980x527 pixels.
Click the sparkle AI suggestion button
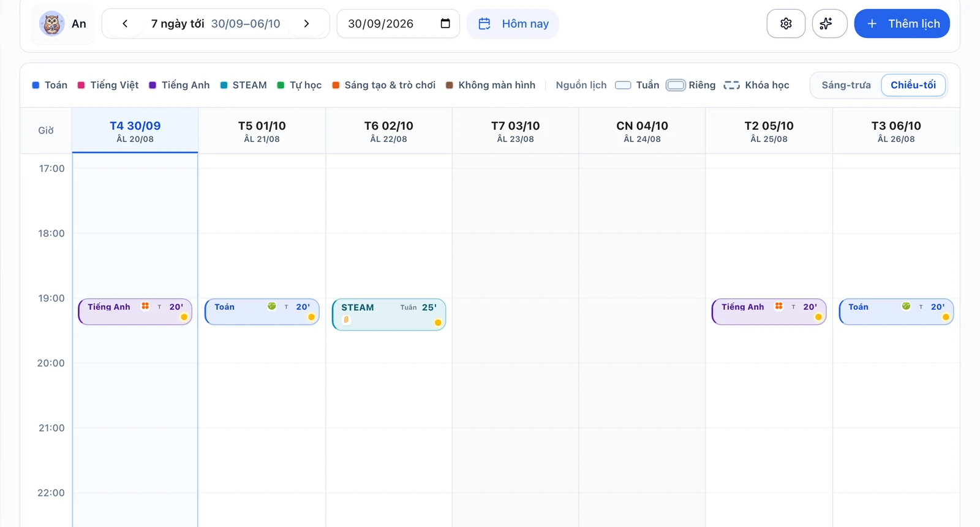pyautogui.click(x=829, y=24)
